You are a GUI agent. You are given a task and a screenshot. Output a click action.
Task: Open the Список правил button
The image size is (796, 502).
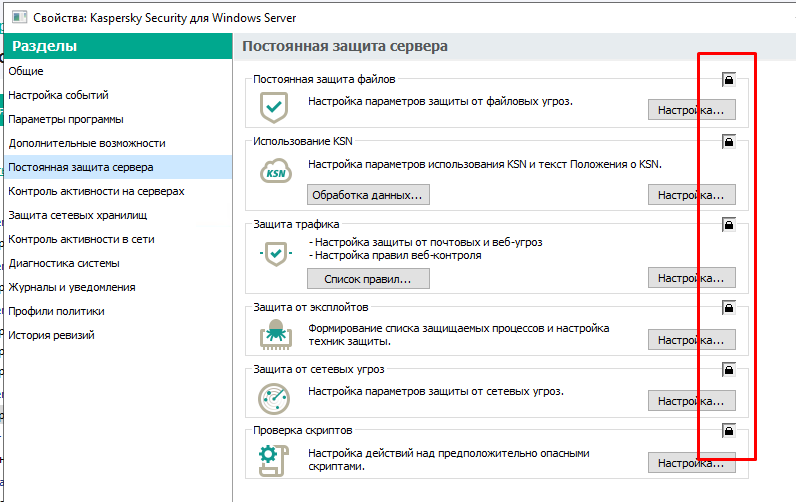(368, 277)
